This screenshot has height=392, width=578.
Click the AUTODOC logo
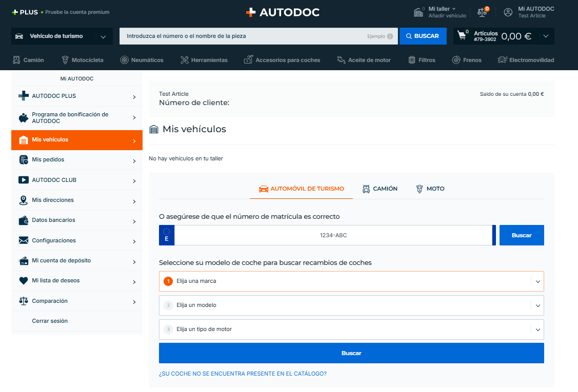point(283,12)
